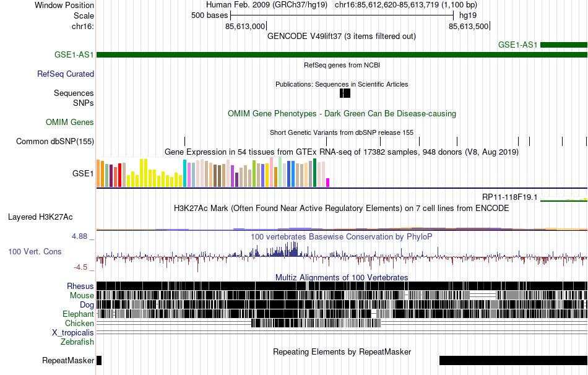Select the large RepeatMasker block on right

(513, 360)
